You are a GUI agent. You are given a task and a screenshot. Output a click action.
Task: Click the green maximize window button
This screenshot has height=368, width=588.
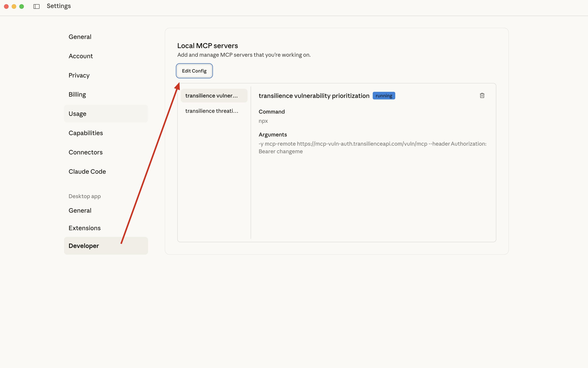[22, 6]
